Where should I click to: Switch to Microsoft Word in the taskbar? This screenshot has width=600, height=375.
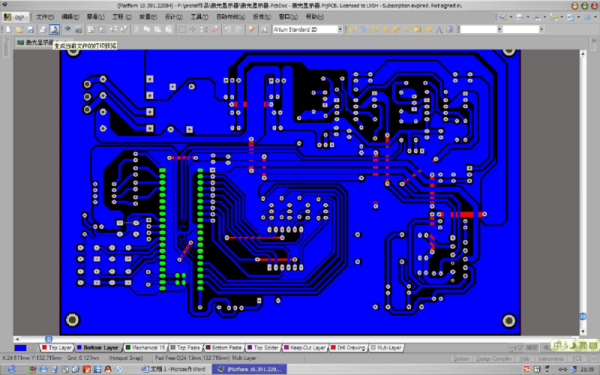coord(173,369)
